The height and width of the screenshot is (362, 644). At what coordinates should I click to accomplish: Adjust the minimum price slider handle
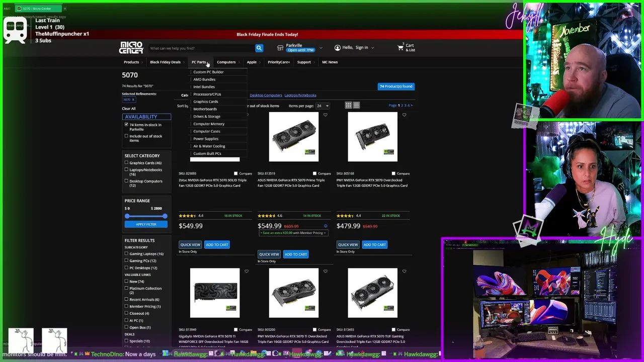(127, 216)
